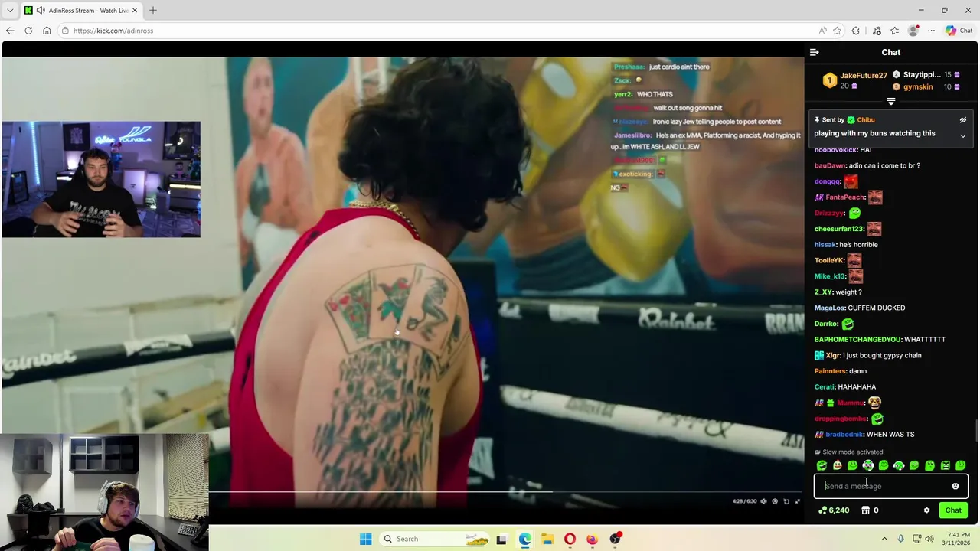Viewport: 980px width, 551px height.
Task: Open media controls music icon
Action: click(x=877, y=31)
